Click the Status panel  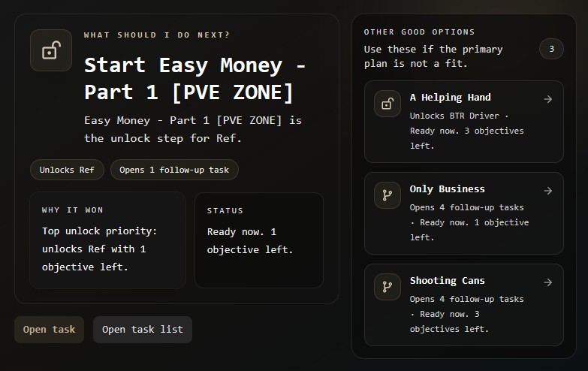[259, 240]
